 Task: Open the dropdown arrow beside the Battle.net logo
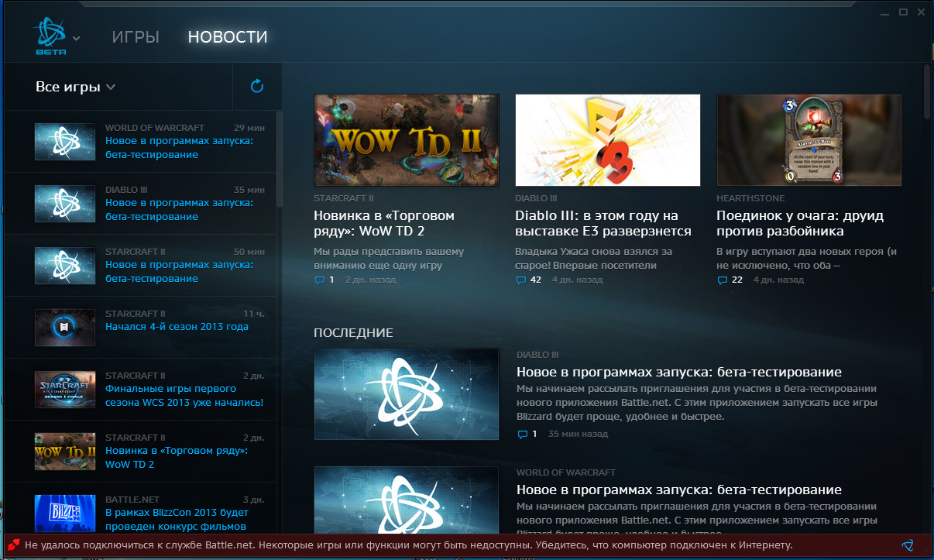click(x=76, y=38)
